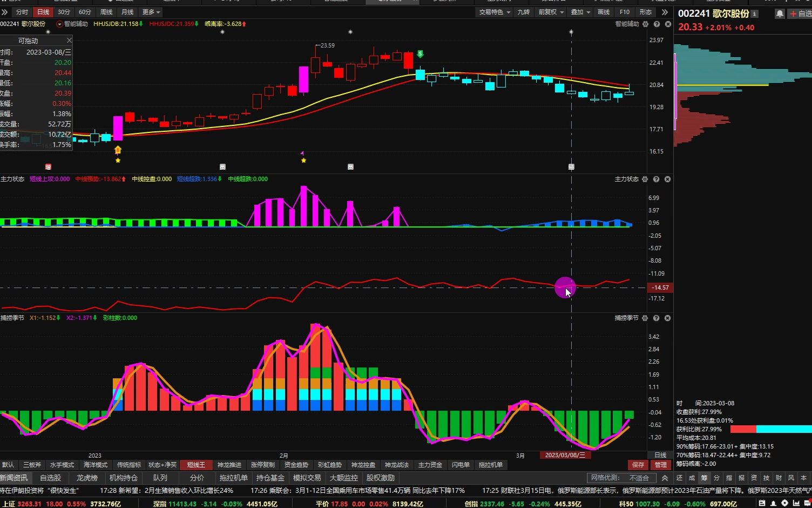Open stock info icon next to 歌尔股份
The width and height of the screenshot is (812, 508).
pos(755,14)
